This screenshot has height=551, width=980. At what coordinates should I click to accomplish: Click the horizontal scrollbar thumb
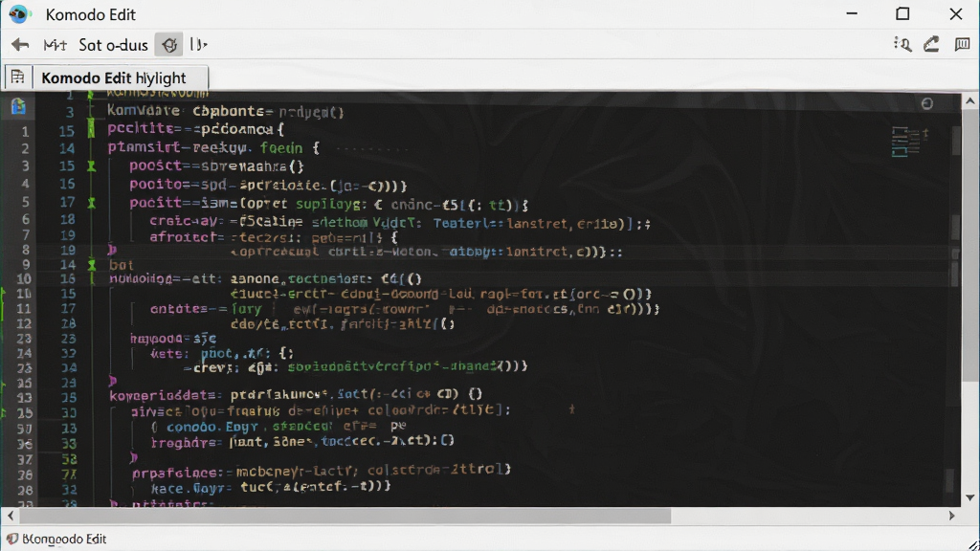pos(345,516)
